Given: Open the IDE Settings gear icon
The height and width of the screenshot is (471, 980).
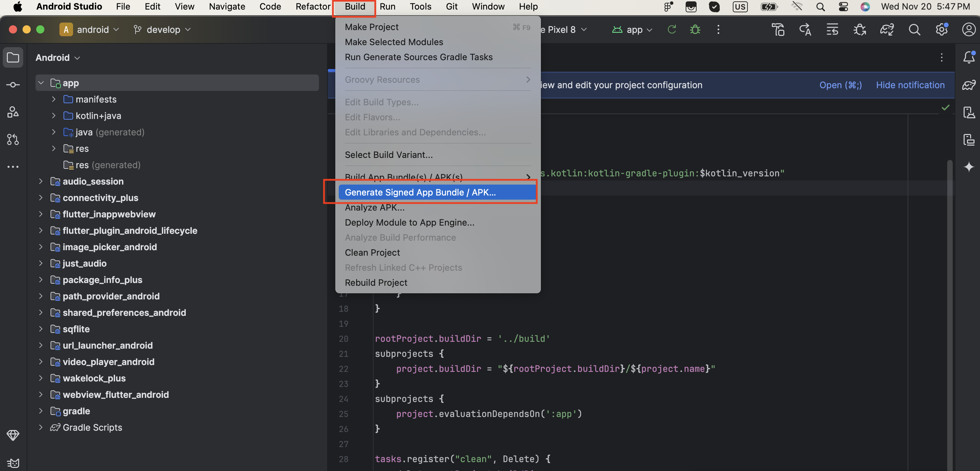Looking at the screenshot, I should [x=941, y=29].
